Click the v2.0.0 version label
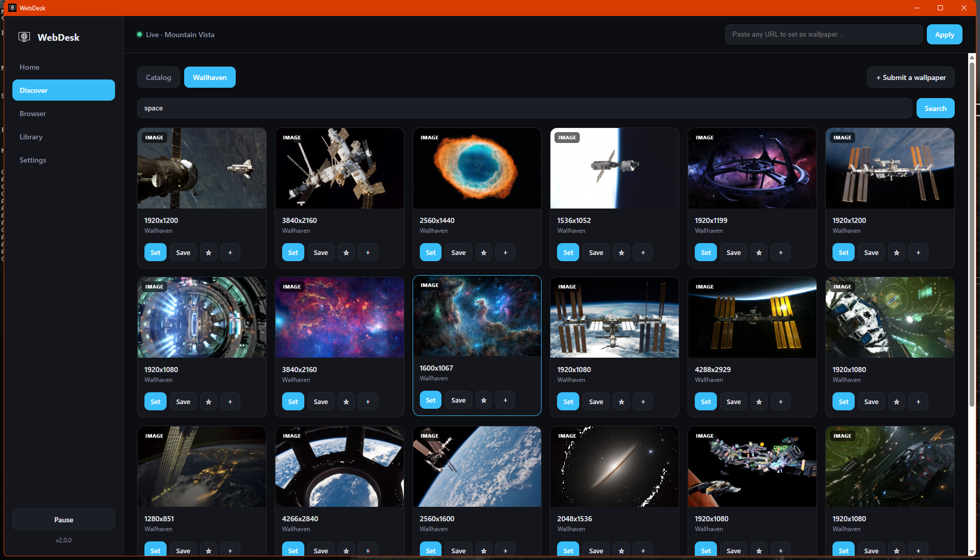Screen dimensions: 980x560 click(x=63, y=540)
